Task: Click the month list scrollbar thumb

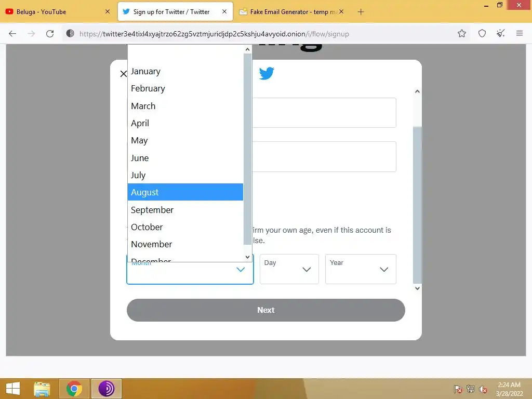Action: point(247,149)
